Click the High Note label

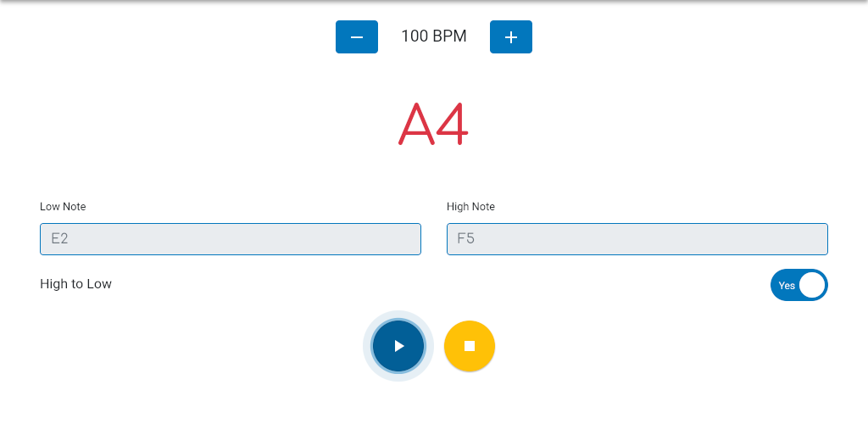click(470, 206)
